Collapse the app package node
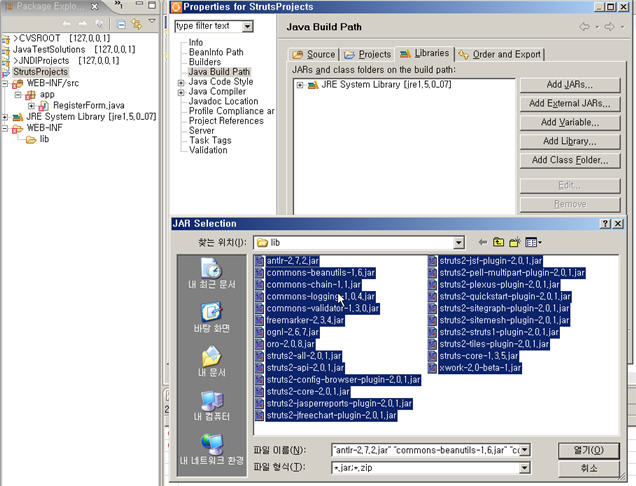The width and height of the screenshot is (636, 486). [x=18, y=95]
